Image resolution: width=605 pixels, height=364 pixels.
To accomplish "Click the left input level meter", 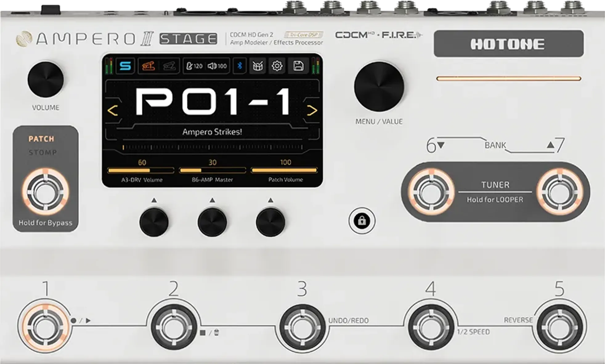I will [109, 66].
